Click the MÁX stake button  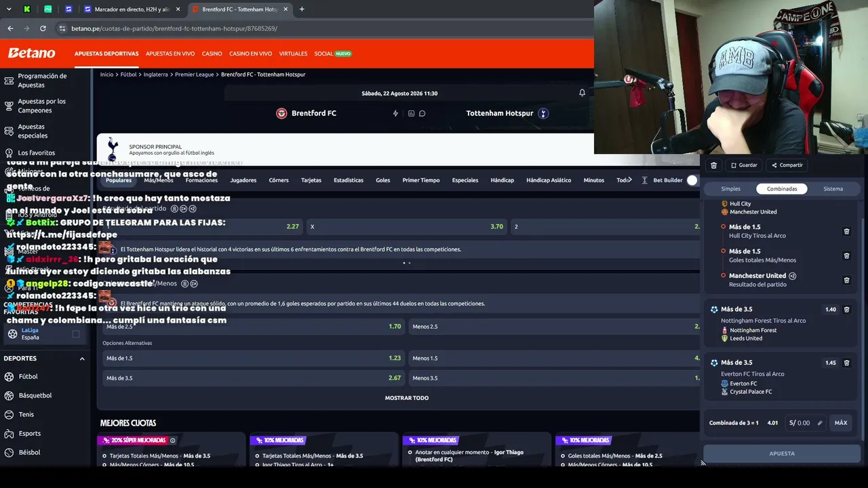click(x=841, y=423)
